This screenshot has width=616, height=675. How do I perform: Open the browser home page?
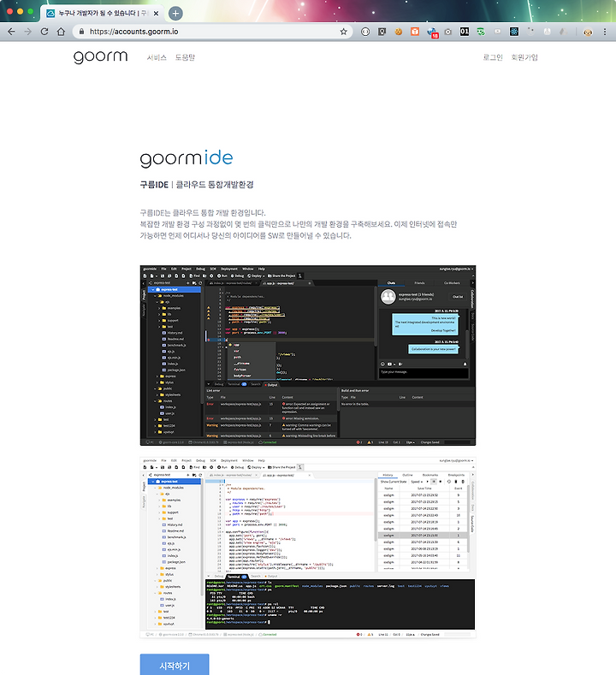[61, 32]
